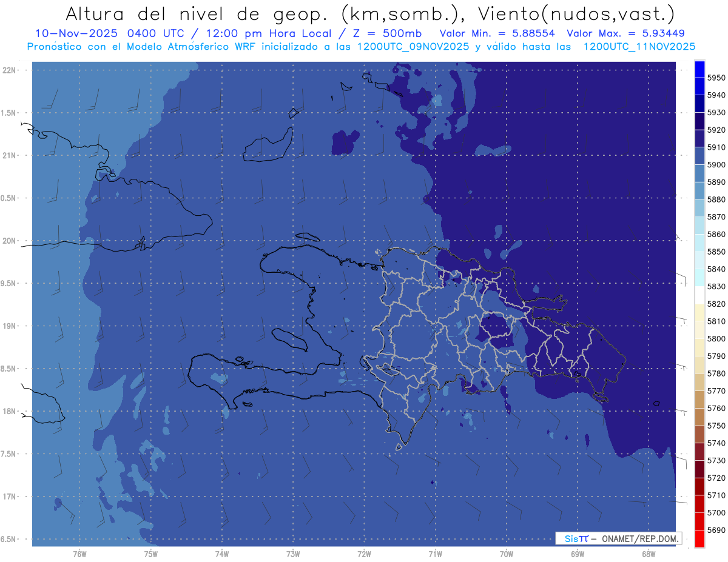Click the '7.5N' latitude label

[x=9, y=454]
